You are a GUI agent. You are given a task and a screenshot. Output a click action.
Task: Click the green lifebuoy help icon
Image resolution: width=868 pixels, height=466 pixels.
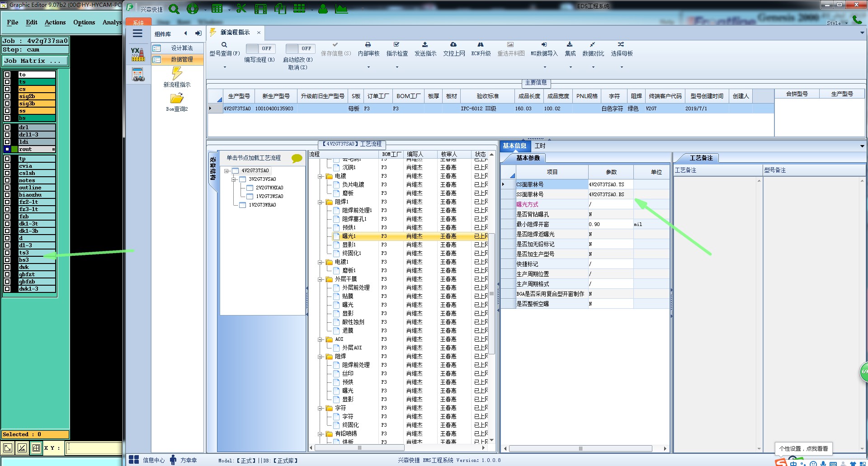pos(193,9)
